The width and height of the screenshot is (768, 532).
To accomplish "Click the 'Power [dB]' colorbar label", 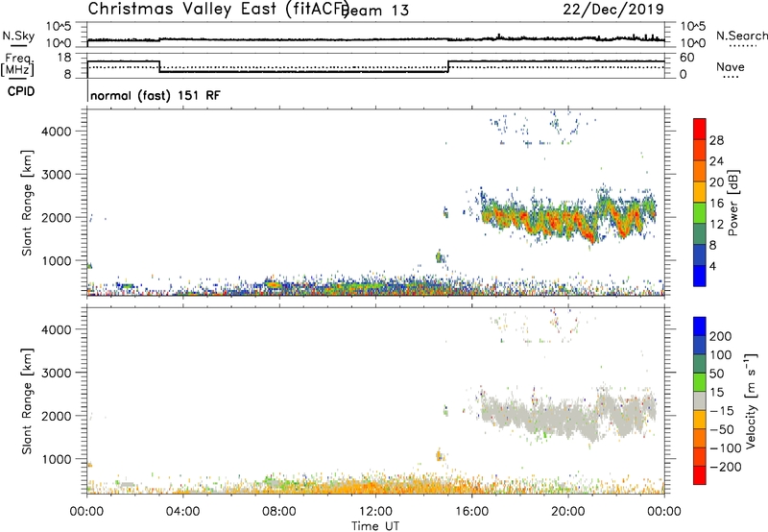I will (x=732, y=203).
